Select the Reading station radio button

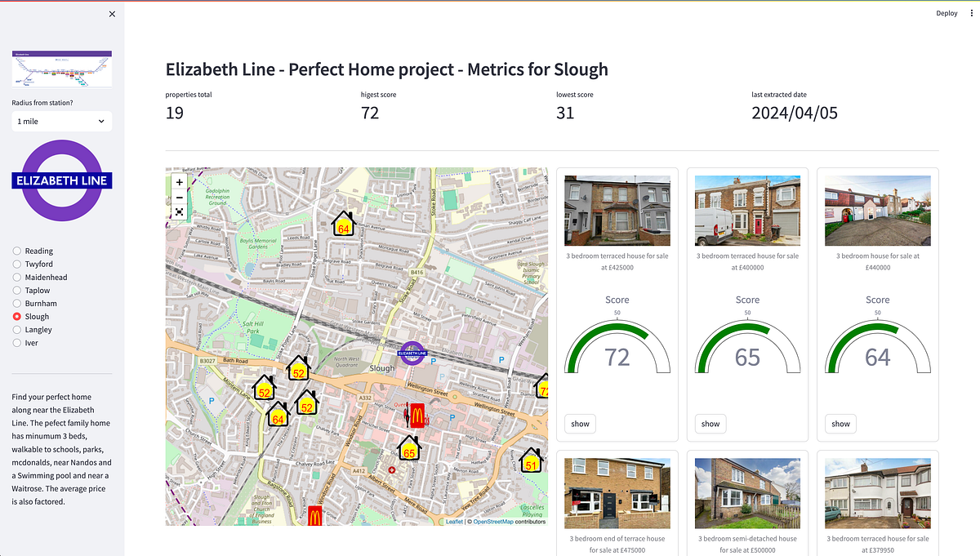[16, 251]
